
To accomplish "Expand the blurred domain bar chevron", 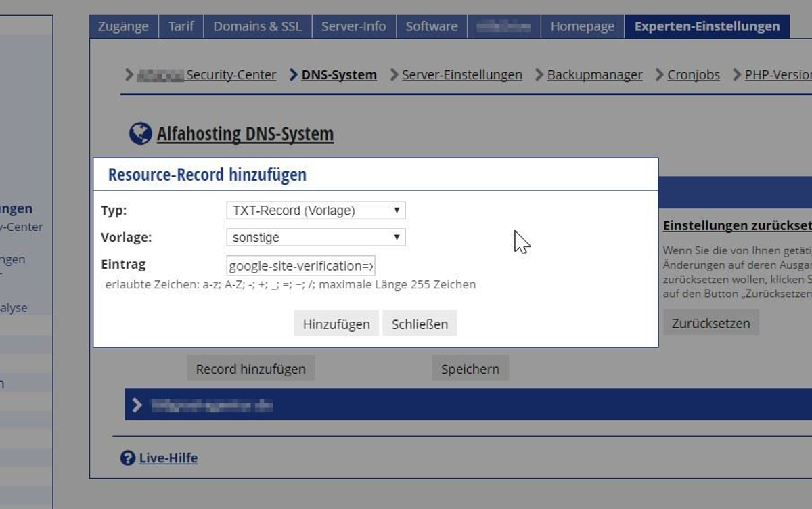I will coord(137,405).
